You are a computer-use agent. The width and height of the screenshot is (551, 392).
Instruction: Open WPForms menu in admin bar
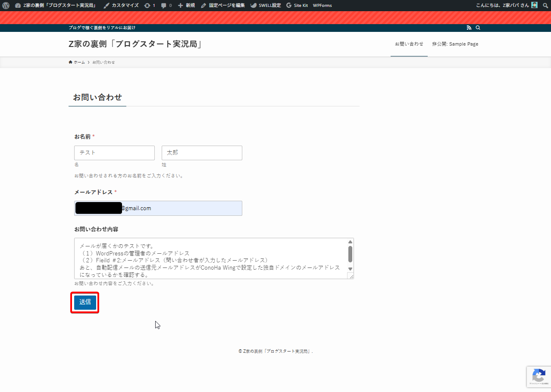322,6
